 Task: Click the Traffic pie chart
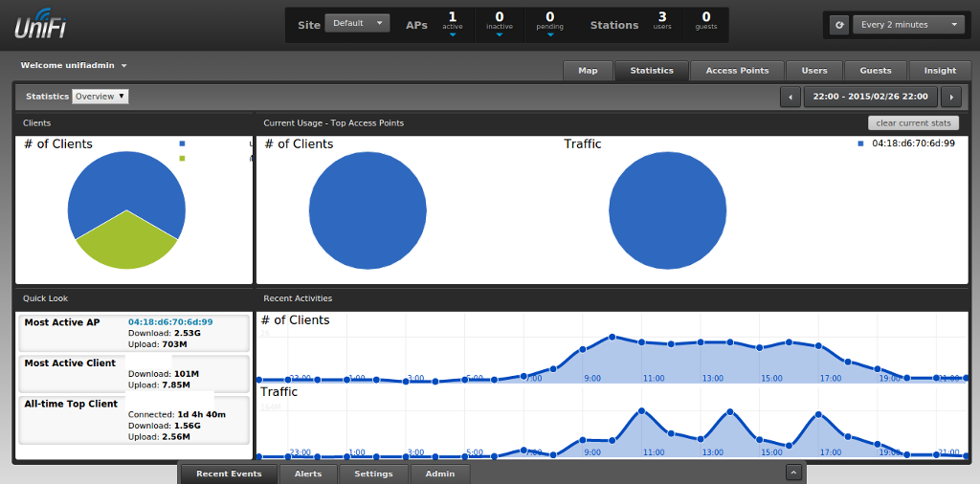click(x=667, y=210)
